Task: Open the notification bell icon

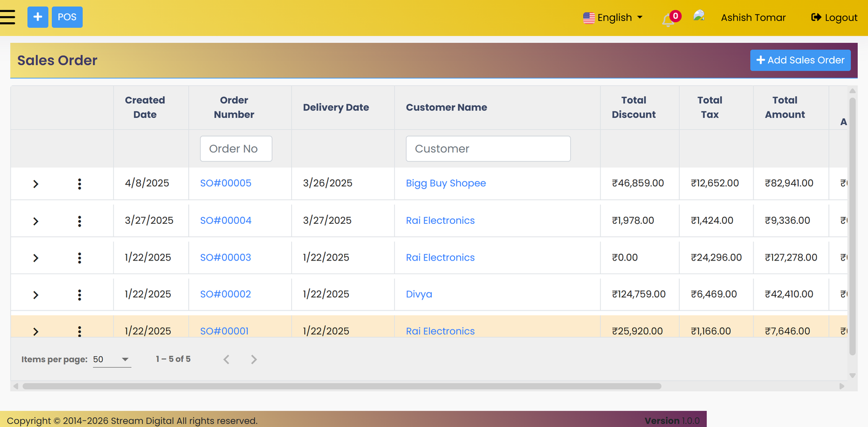Action: pyautogui.click(x=669, y=20)
